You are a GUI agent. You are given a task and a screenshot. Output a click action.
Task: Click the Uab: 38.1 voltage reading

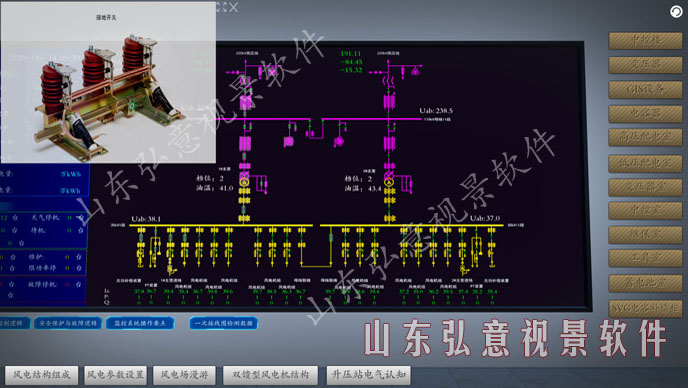pos(146,219)
